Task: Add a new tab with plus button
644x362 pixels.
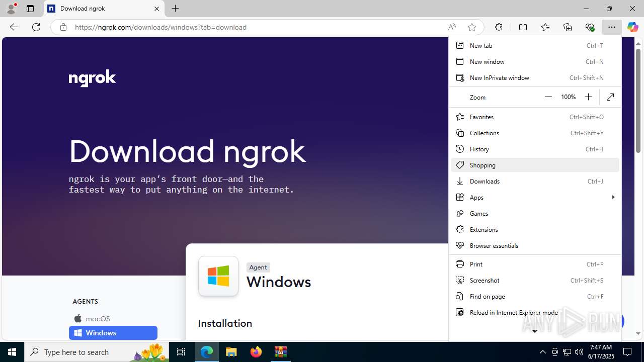Action: click(x=175, y=9)
